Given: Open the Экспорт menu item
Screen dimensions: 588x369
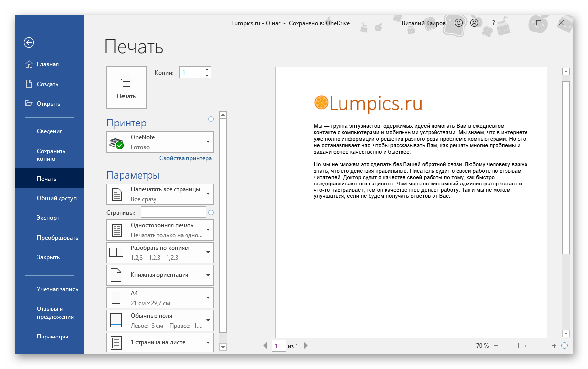Looking at the screenshot, I should (48, 218).
